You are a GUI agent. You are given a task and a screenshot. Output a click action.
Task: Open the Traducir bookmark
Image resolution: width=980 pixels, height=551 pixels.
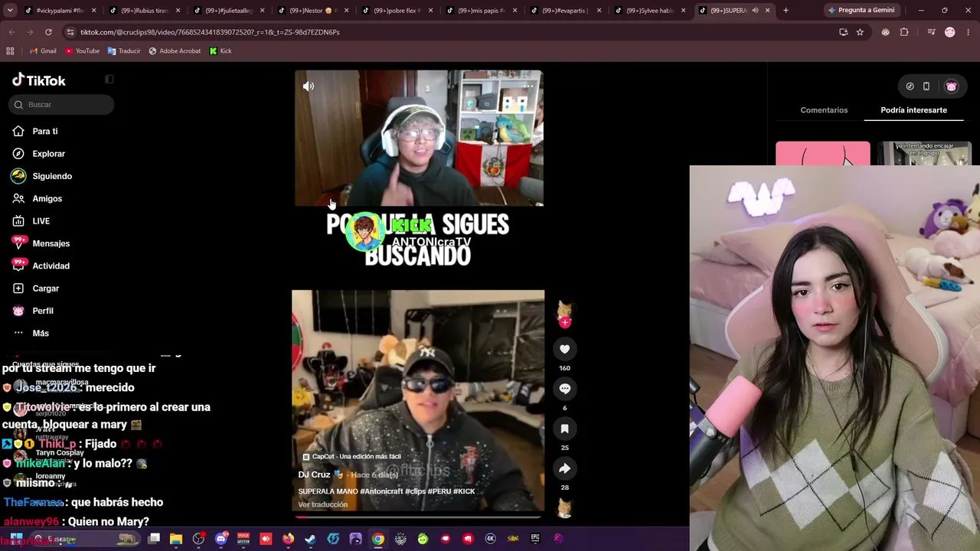124,51
